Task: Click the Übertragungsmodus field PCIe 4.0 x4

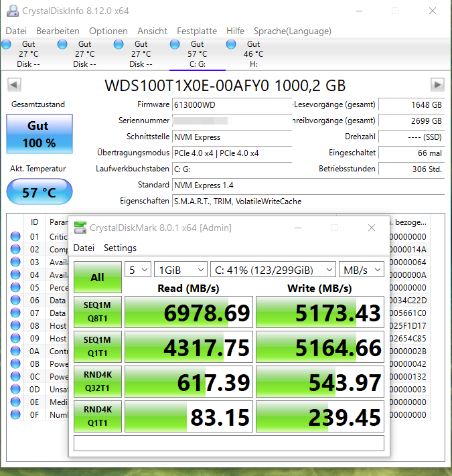Action: pyautogui.click(x=232, y=153)
